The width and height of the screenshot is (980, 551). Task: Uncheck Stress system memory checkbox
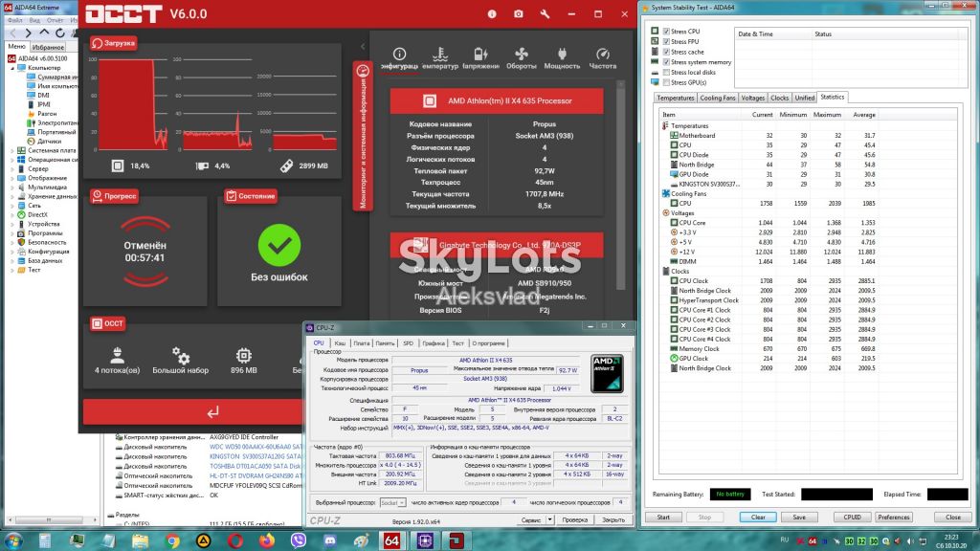[667, 62]
